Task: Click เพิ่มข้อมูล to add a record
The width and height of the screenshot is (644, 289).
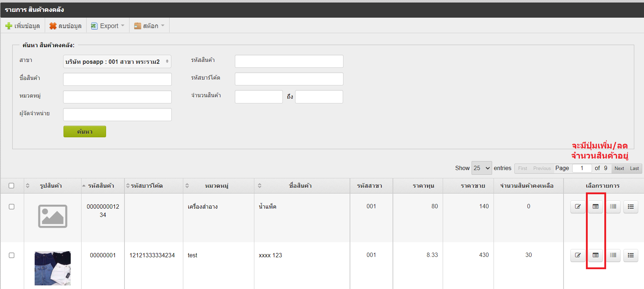Action: [x=23, y=26]
